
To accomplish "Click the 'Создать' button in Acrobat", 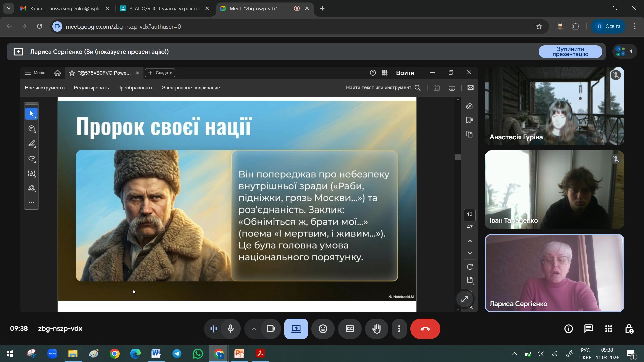I will [x=160, y=73].
